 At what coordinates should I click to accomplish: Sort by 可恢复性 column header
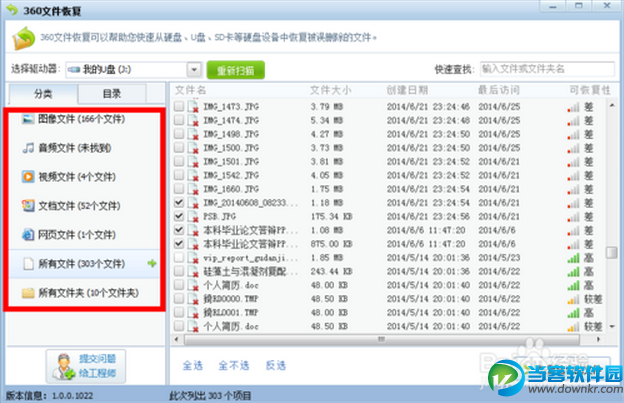pyautogui.click(x=590, y=90)
